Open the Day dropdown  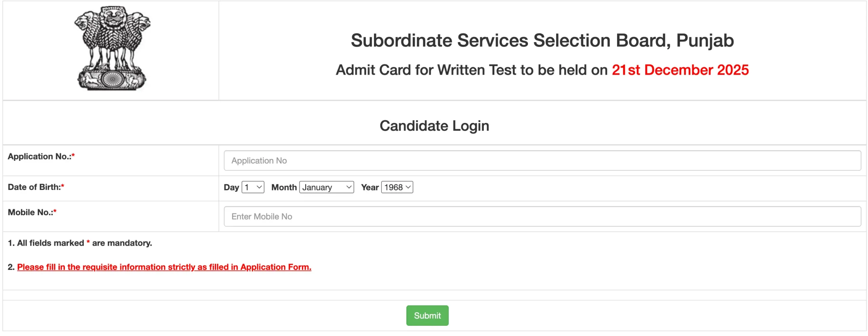pyautogui.click(x=252, y=187)
